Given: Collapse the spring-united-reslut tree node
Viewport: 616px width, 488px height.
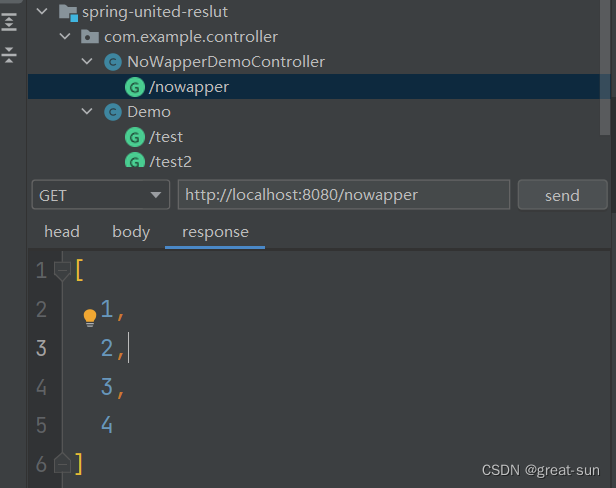Looking at the screenshot, I should pos(42,11).
